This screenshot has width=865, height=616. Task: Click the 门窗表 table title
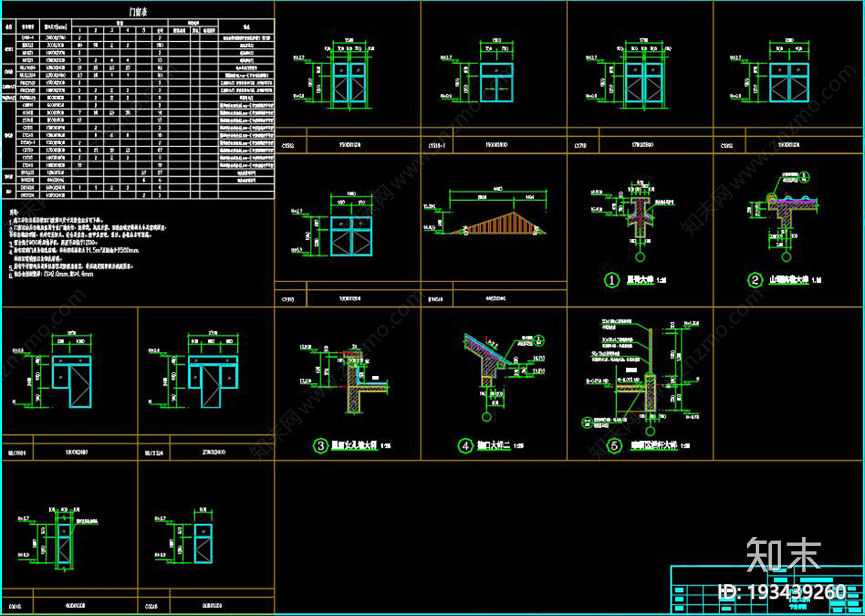138,12
